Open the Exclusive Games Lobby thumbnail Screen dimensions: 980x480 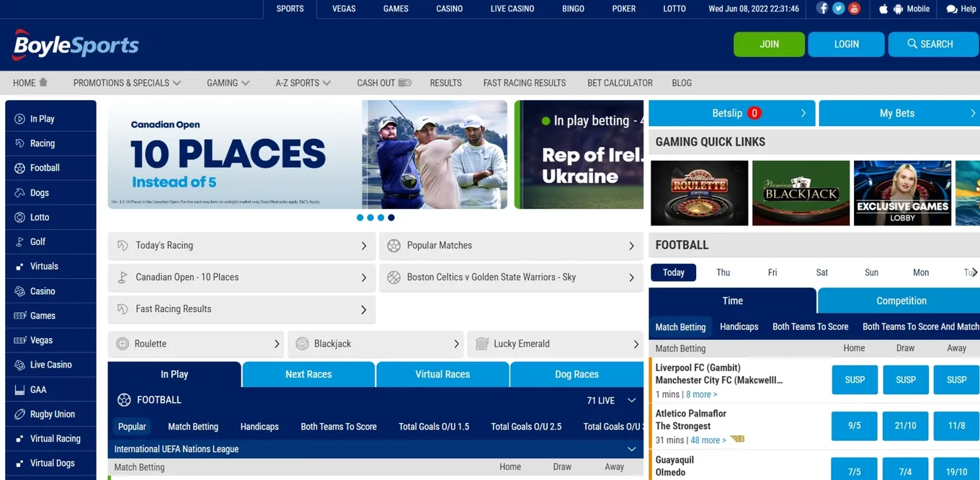click(x=902, y=193)
